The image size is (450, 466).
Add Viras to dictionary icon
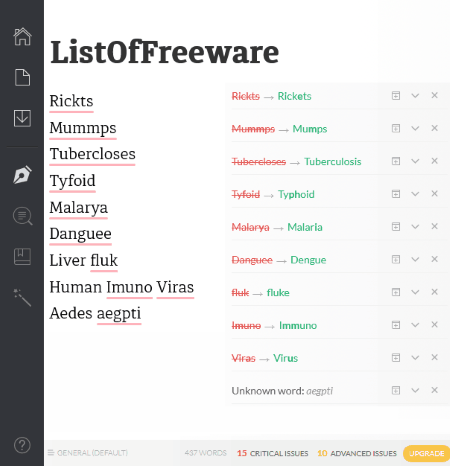pos(396,358)
